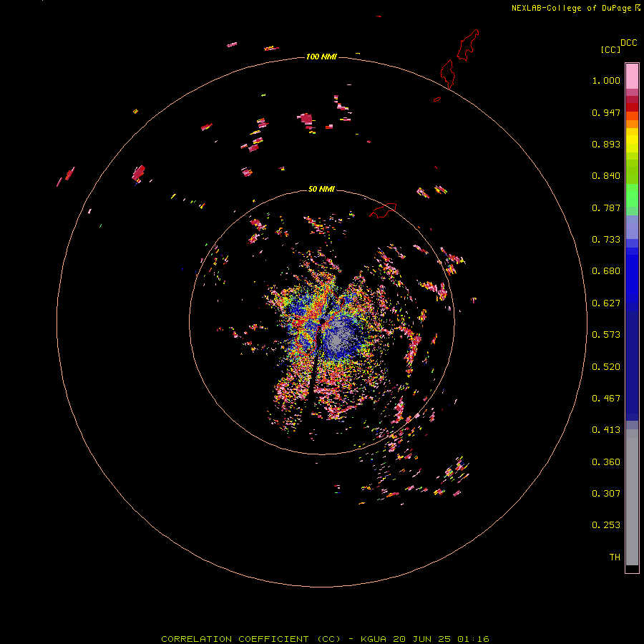Click the 01:16 timestamp
The height and width of the screenshot is (644, 644).
(473, 639)
